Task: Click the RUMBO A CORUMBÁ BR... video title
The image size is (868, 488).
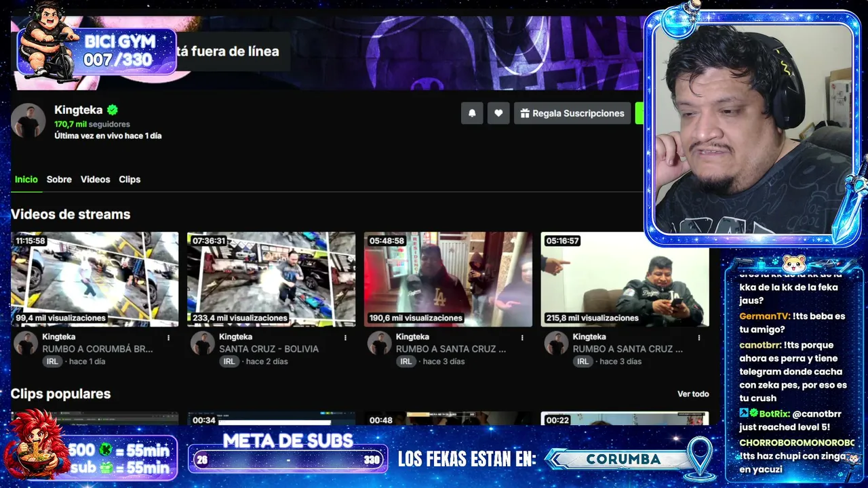Action: point(98,349)
